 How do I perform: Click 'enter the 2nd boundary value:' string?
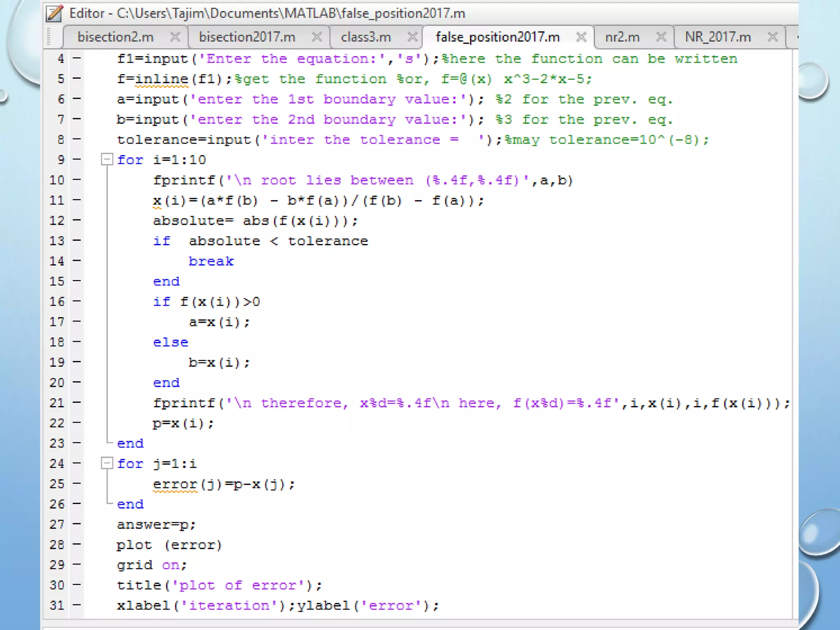coord(328,119)
